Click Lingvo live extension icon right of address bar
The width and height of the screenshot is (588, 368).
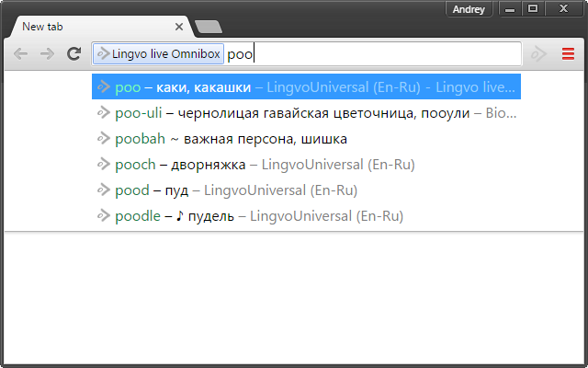[539, 54]
